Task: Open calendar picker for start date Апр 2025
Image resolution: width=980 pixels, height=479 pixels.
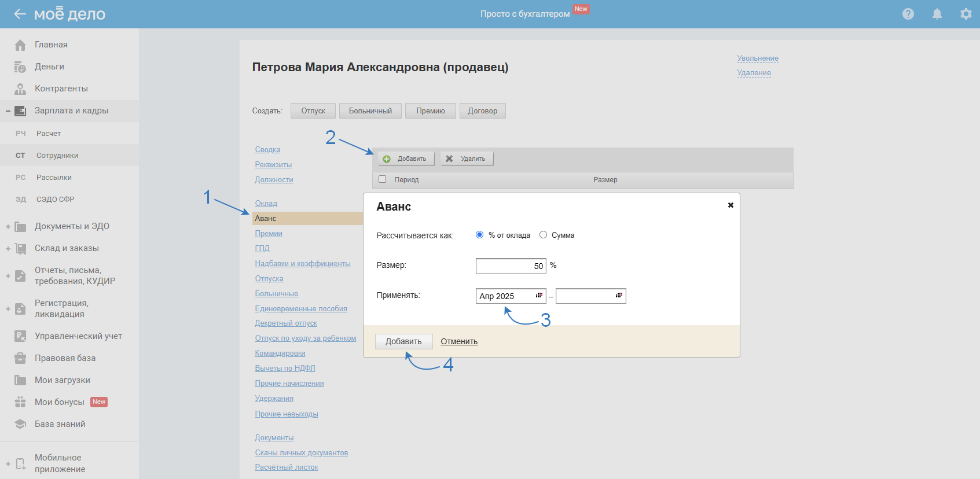Action: point(539,296)
